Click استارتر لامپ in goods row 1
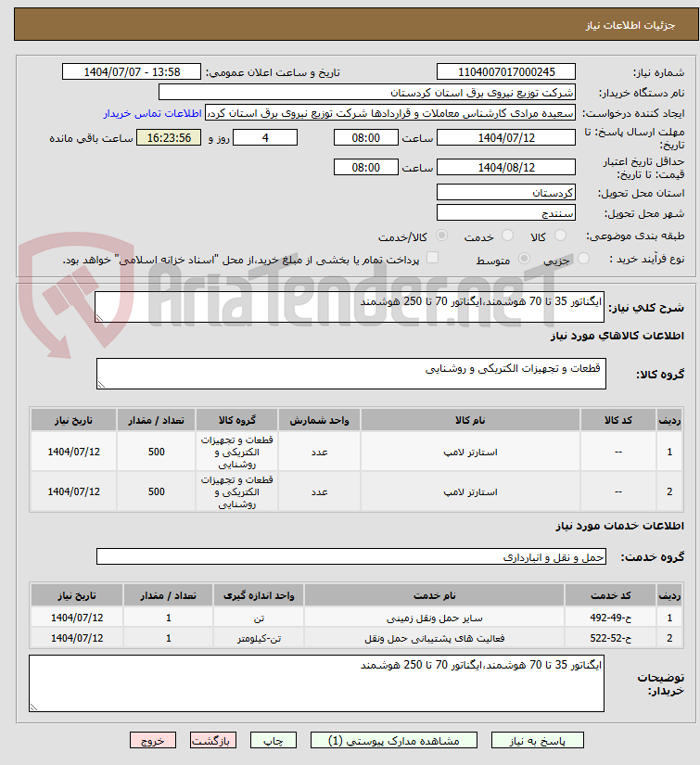This screenshot has height=765, width=700. click(x=470, y=452)
